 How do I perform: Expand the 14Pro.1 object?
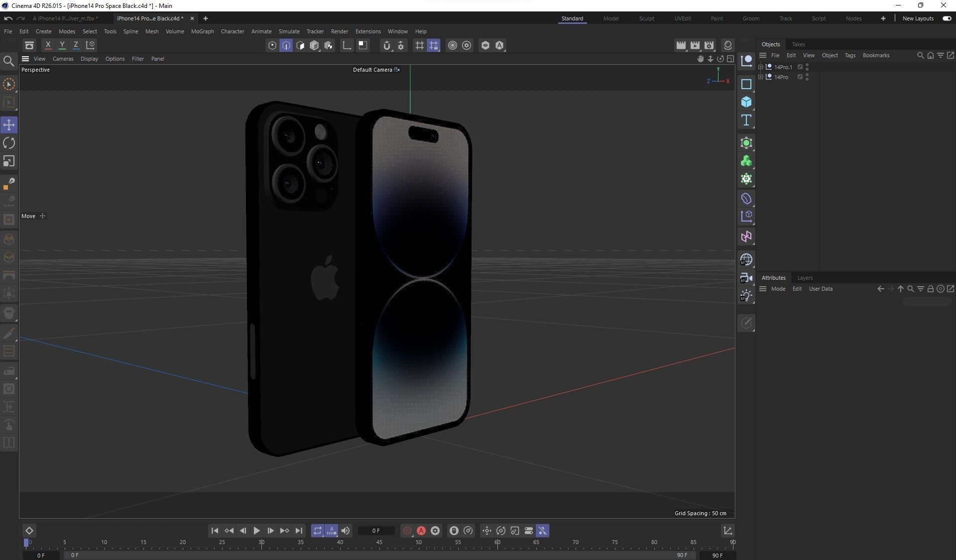(x=760, y=67)
